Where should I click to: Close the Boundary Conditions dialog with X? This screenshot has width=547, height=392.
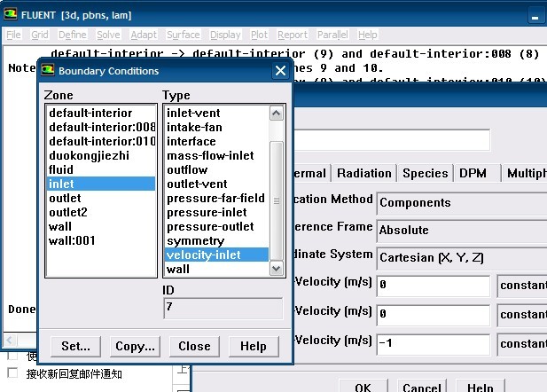280,71
